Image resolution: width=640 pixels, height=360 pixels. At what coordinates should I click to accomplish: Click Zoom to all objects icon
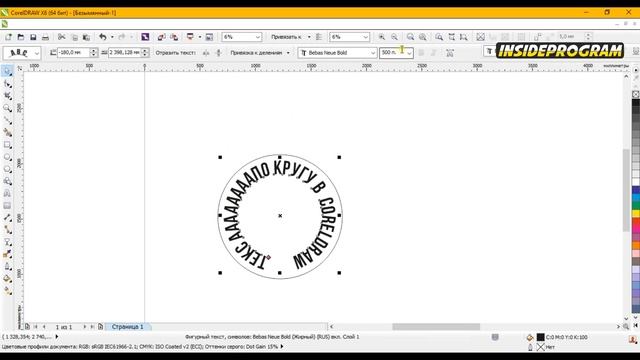tap(423, 37)
